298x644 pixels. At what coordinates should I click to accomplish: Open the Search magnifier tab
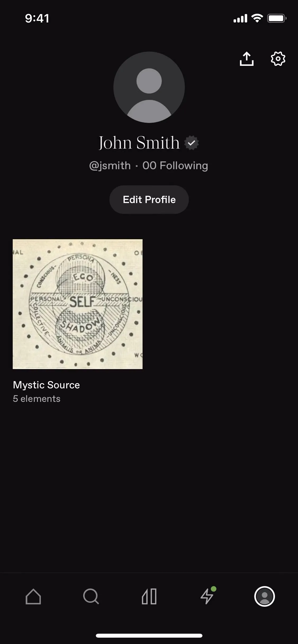pyautogui.click(x=91, y=597)
